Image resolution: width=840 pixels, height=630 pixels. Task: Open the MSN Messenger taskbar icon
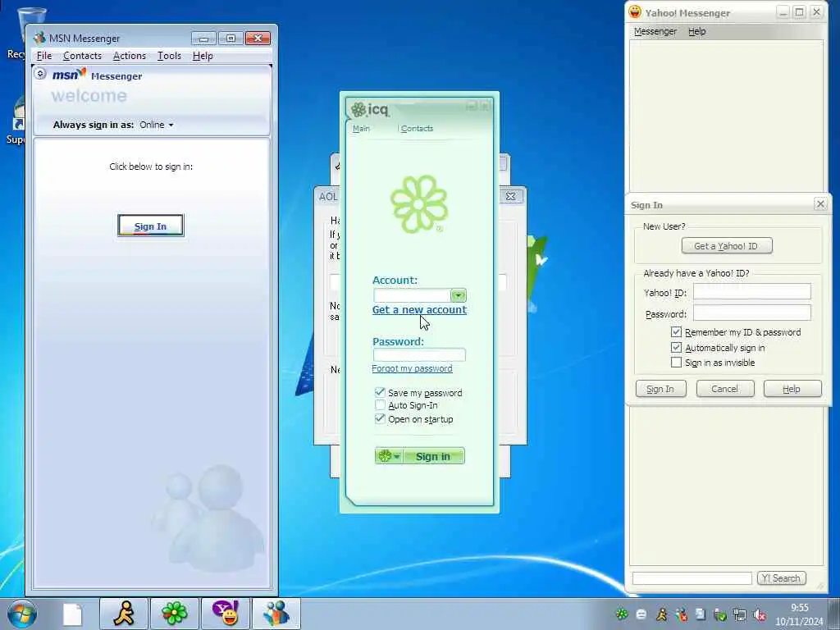pyautogui.click(x=276, y=614)
